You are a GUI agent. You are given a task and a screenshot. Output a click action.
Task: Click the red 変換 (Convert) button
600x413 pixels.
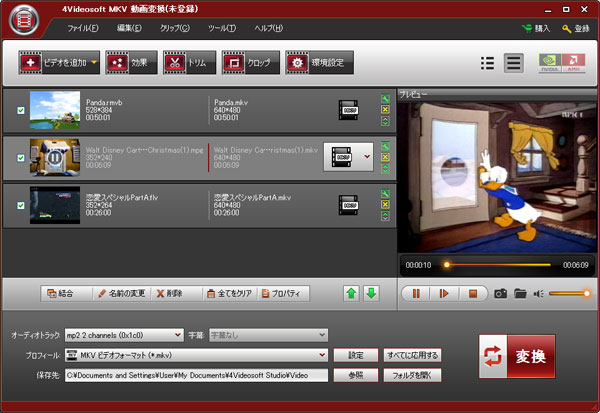(x=517, y=356)
